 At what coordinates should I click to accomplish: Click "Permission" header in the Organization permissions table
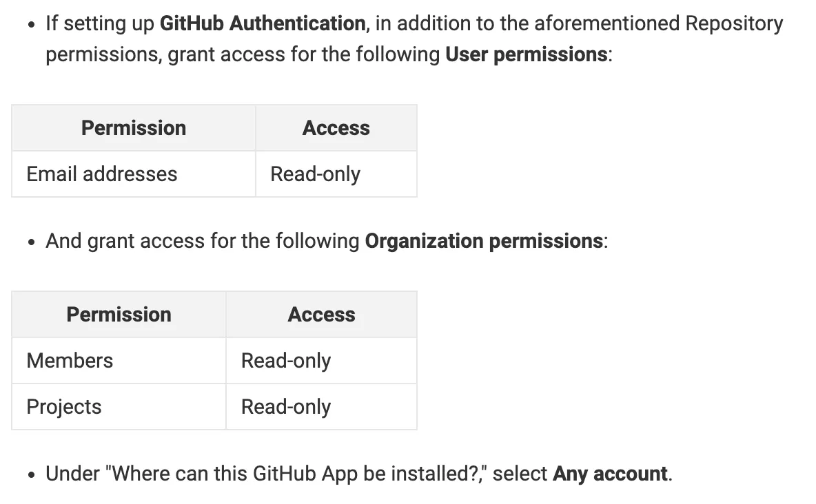pyautogui.click(x=119, y=315)
